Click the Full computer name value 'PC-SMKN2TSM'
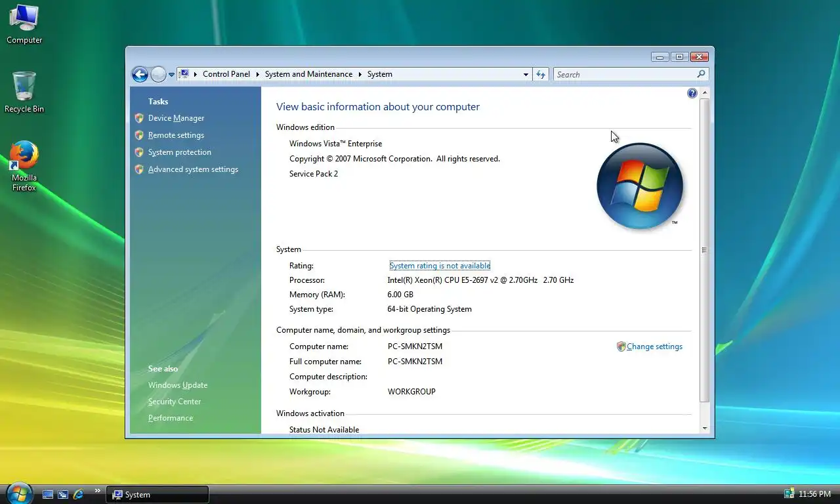Image resolution: width=840 pixels, height=504 pixels. [x=415, y=362]
